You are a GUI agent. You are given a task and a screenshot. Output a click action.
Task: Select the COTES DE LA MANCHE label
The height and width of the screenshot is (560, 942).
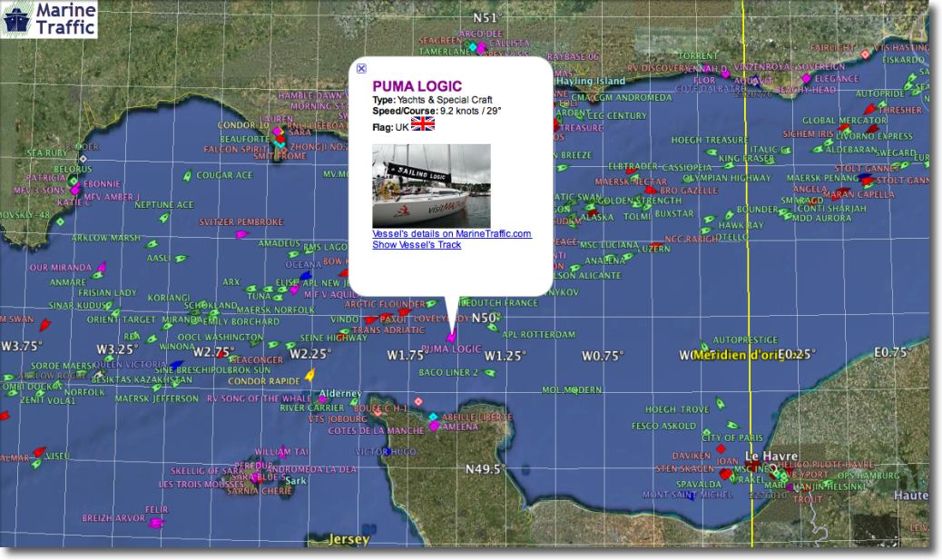[x=376, y=430]
